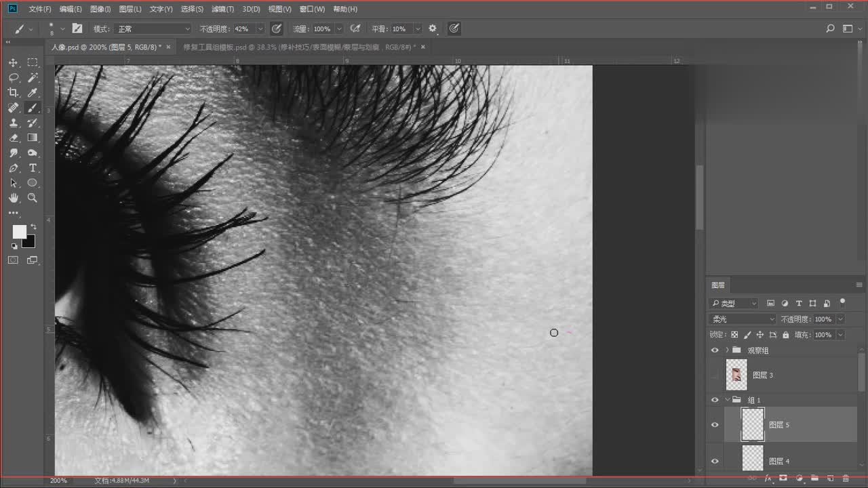
Task: Change screen mode at toolbox bottom
Action: (32, 260)
